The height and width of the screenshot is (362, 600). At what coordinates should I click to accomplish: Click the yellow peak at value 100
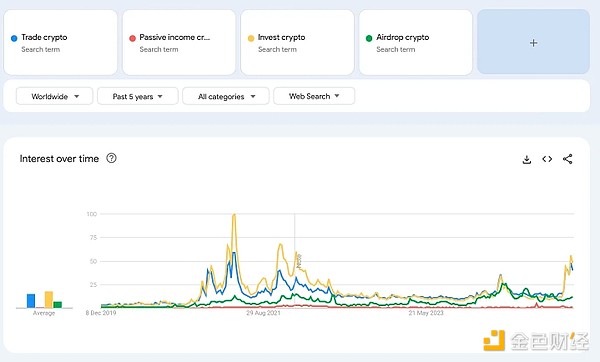click(x=234, y=215)
